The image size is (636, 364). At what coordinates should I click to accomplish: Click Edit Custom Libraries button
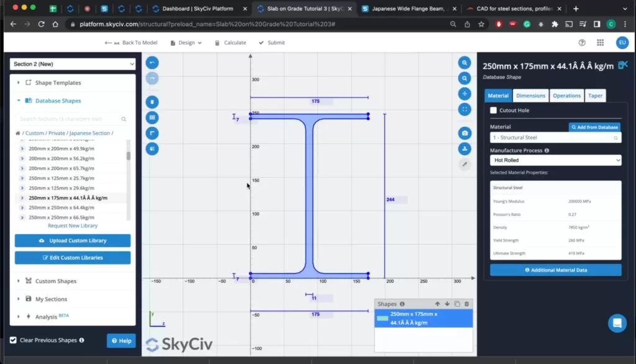click(73, 258)
